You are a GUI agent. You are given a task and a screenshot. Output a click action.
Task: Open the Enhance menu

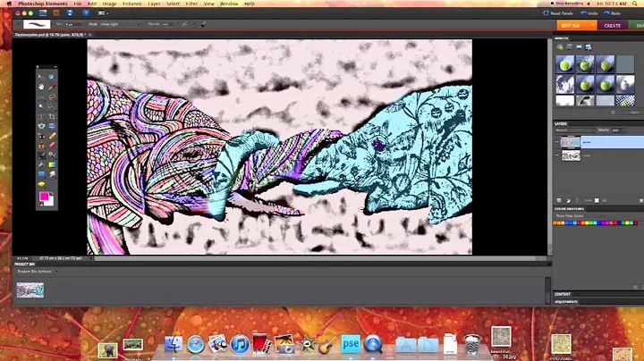(132, 4)
